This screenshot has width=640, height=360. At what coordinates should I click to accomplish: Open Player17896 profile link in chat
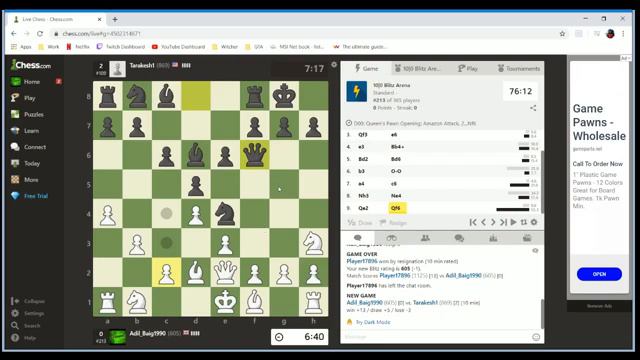pyautogui.click(x=362, y=261)
